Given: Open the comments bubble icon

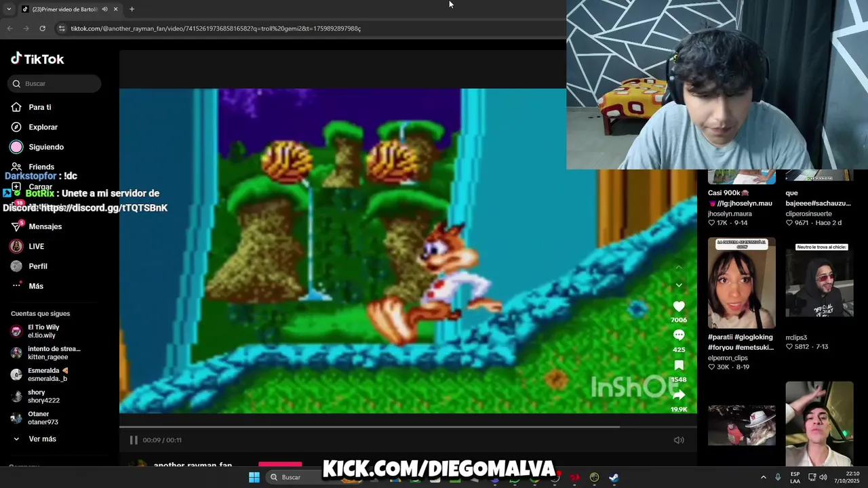Looking at the screenshot, I should [x=679, y=335].
